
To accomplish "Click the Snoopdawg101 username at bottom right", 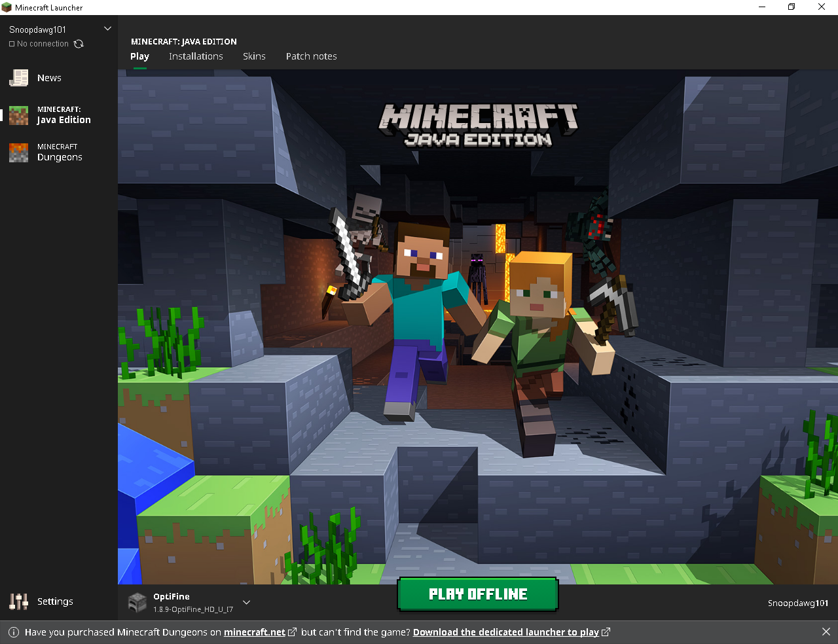I will [798, 603].
